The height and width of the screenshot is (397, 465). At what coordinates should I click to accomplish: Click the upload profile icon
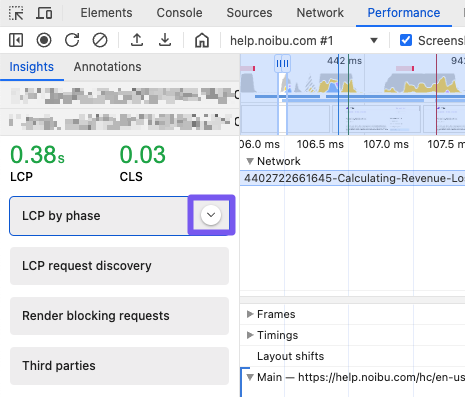coord(137,40)
